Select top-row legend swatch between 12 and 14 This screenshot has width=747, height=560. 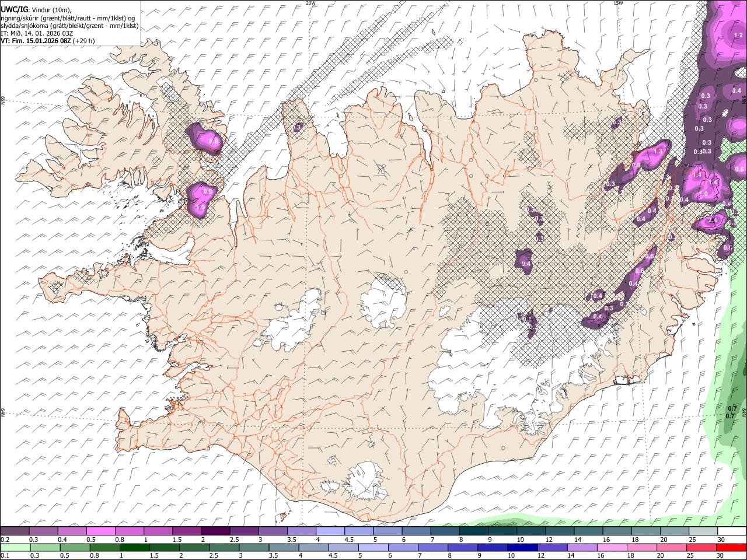tap(559, 531)
